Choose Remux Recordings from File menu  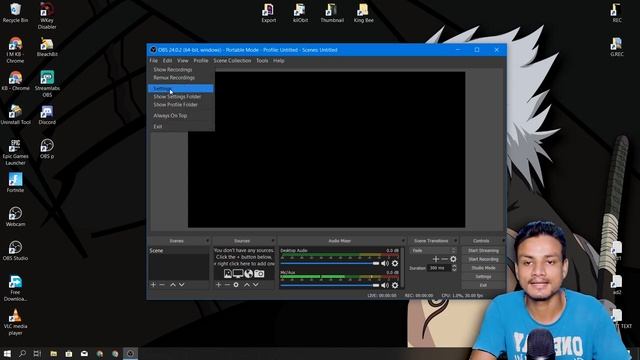(x=181, y=78)
